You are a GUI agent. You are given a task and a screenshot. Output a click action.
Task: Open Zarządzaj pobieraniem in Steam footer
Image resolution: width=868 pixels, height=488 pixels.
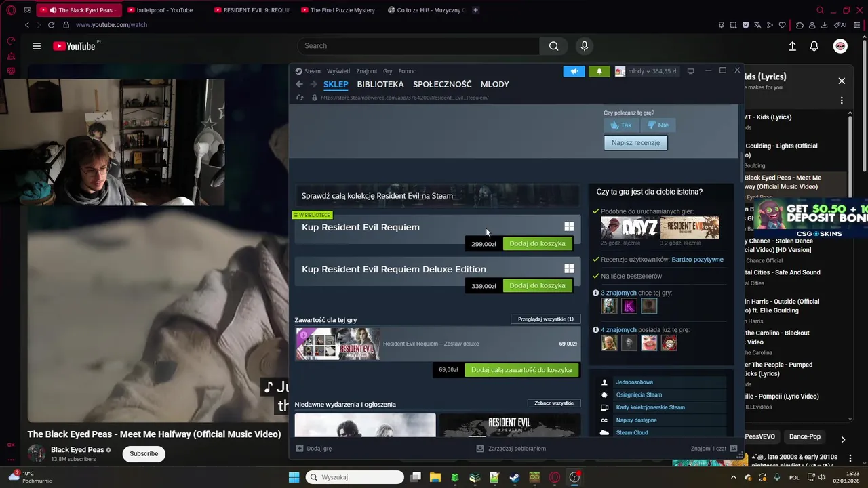511,449
